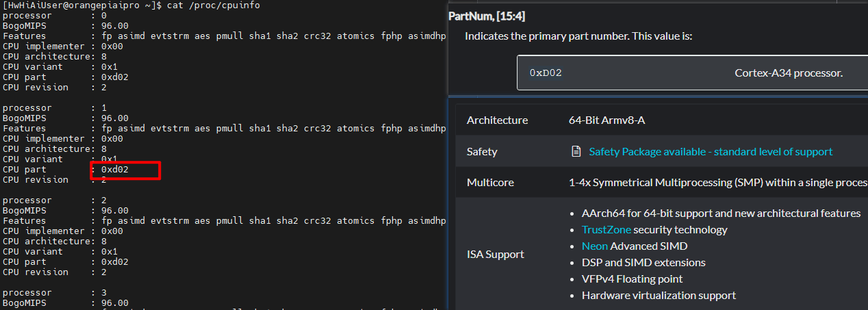Screen dimensions: 868x310
Task: Click BogoMIPS 96.00 under processor 0
Action: click(x=66, y=26)
